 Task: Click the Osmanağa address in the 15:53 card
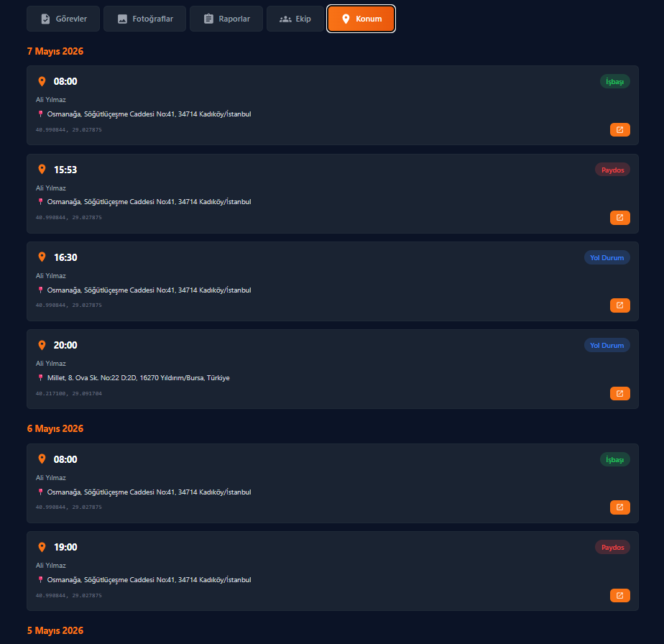click(149, 202)
